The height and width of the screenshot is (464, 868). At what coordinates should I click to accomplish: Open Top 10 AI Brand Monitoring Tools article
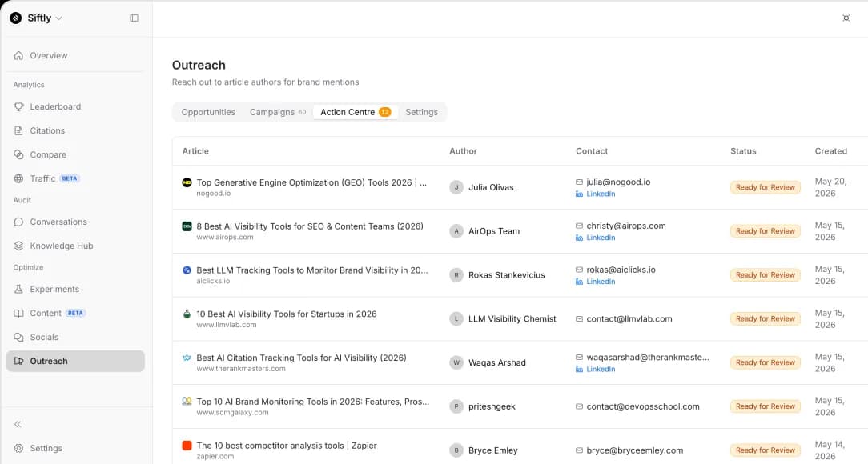(313, 402)
